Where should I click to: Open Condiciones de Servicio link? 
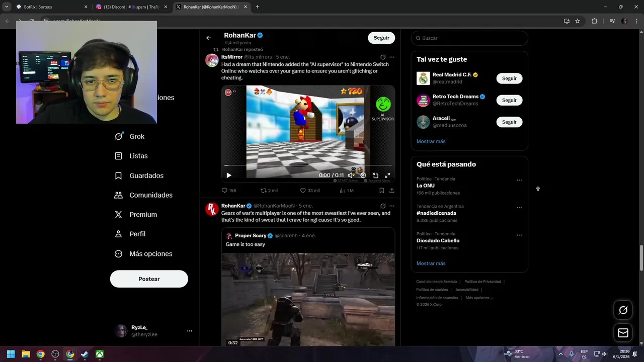pos(437,282)
